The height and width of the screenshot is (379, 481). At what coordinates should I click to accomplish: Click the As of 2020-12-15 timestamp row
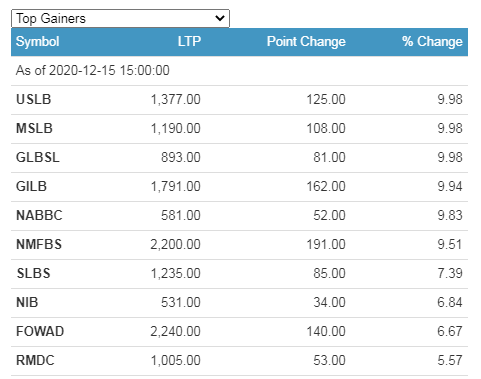pos(239,71)
